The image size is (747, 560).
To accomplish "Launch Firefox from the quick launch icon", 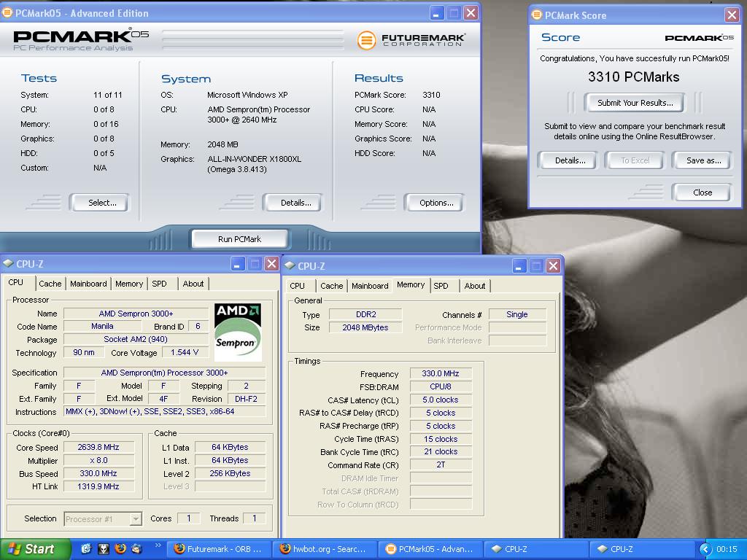I will click(x=120, y=548).
